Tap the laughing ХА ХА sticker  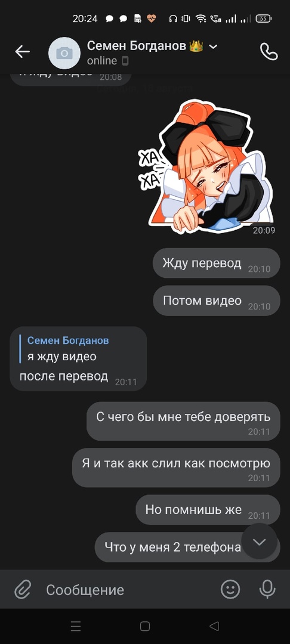click(206, 168)
